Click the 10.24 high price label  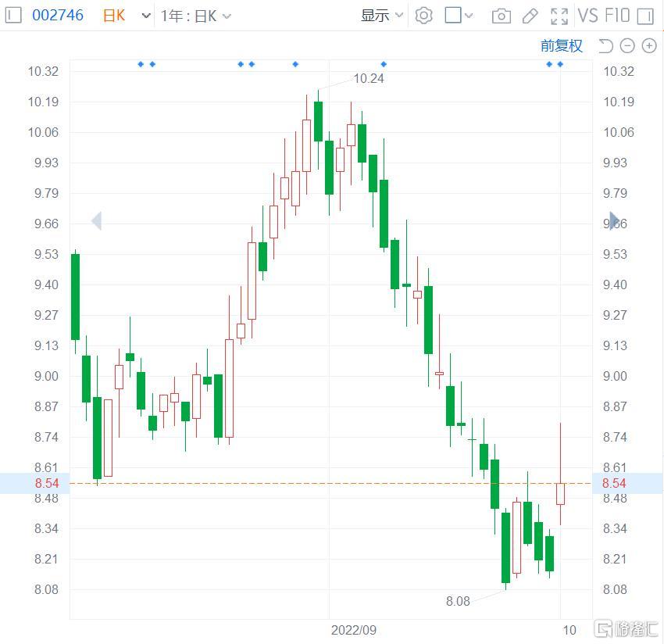(369, 78)
